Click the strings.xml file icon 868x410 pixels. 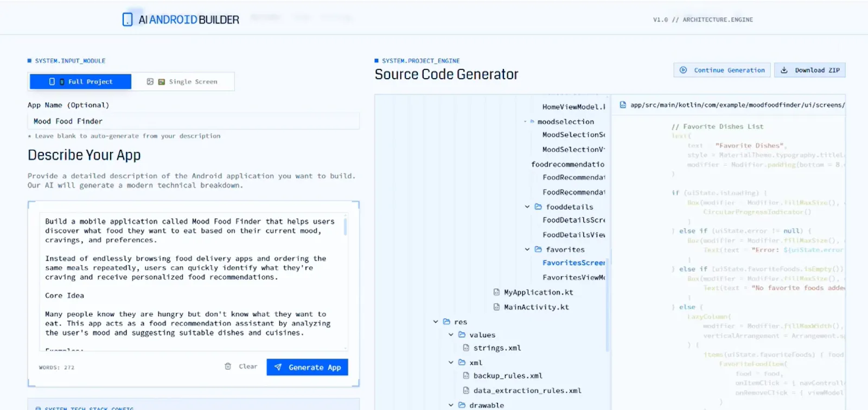click(466, 348)
